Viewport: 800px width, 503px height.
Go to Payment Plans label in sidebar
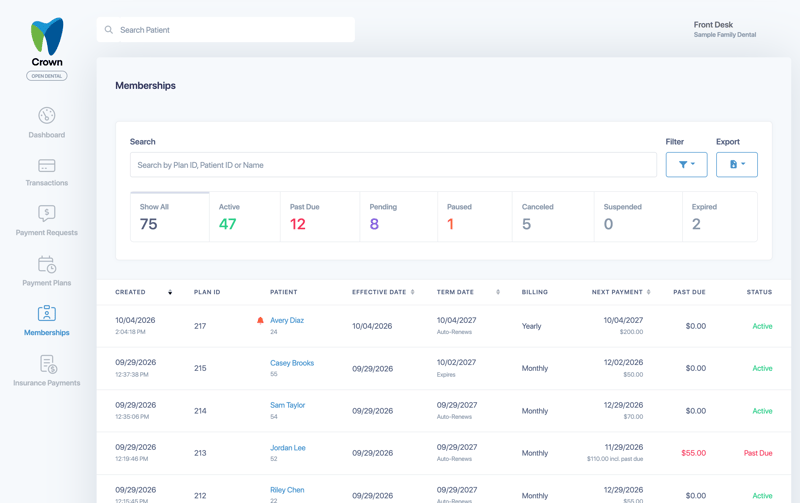pos(46,283)
